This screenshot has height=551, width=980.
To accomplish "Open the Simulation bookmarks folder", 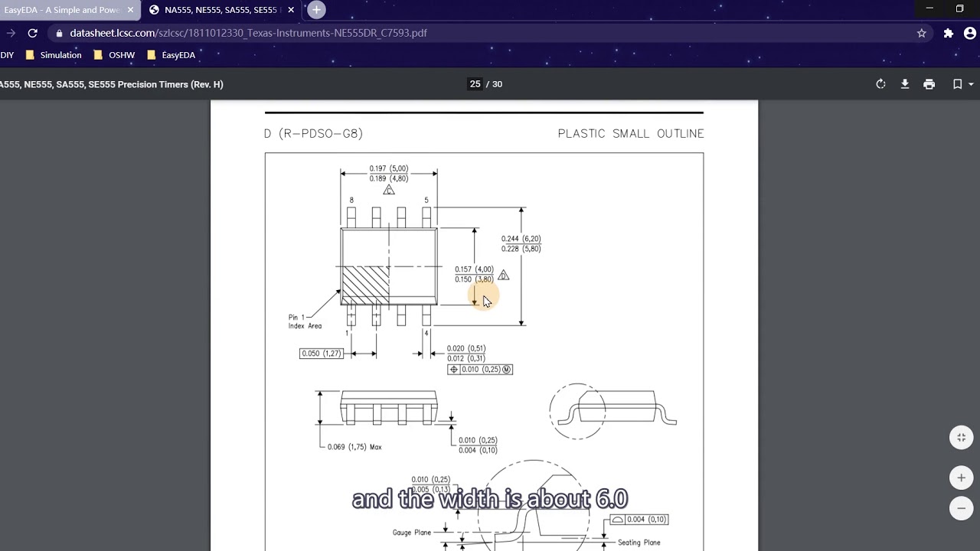I will point(54,55).
